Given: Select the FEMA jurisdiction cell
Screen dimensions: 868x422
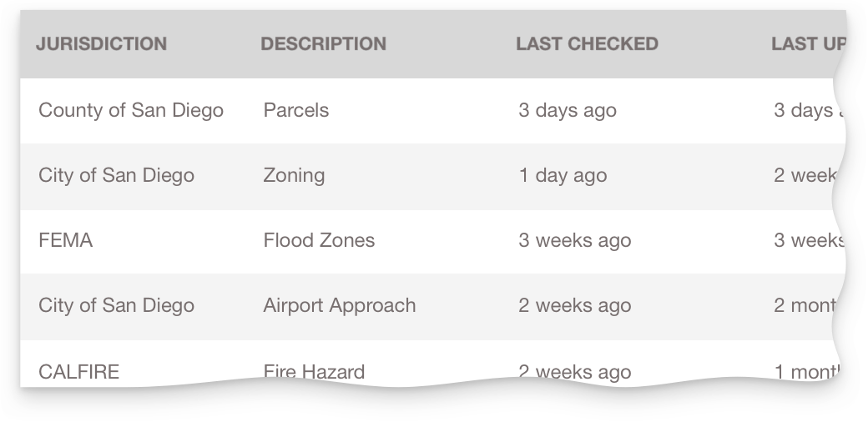Looking at the screenshot, I should [x=65, y=240].
